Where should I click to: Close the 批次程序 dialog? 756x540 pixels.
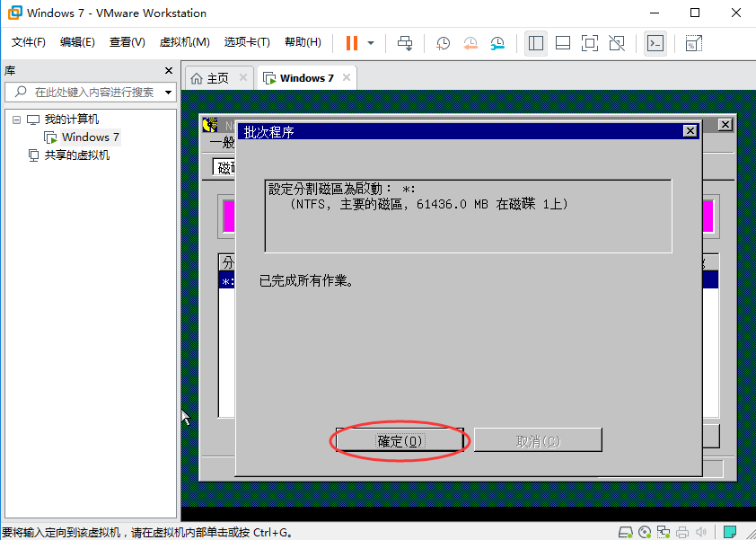coord(690,131)
